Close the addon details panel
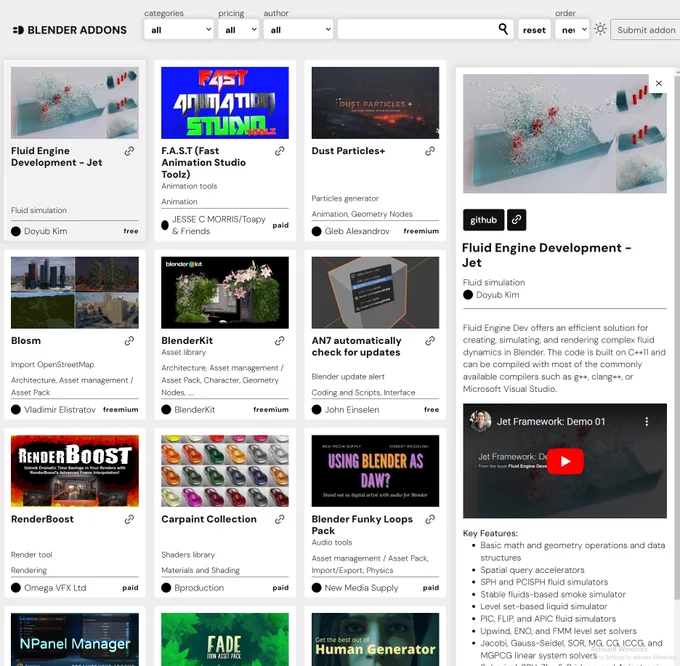Screen dimensions: 680x666 [x=659, y=83]
